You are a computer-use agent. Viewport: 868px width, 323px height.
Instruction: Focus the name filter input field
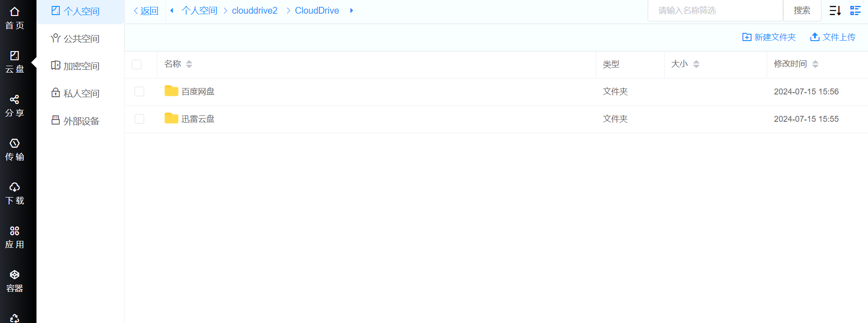(715, 10)
